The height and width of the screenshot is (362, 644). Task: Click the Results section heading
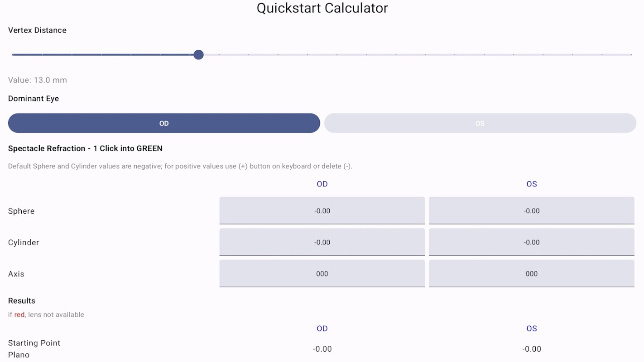tap(22, 301)
